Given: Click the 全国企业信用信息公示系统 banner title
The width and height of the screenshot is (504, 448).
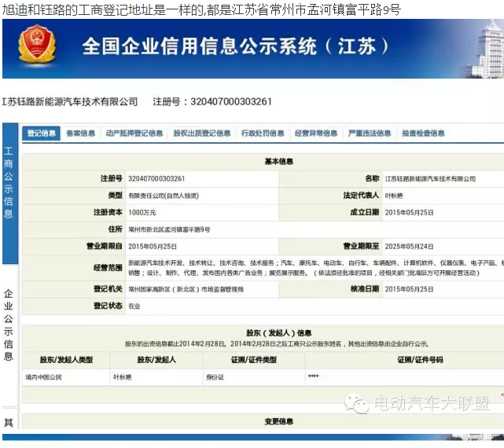Looking at the screenshot, I should [x=235, y=46].
